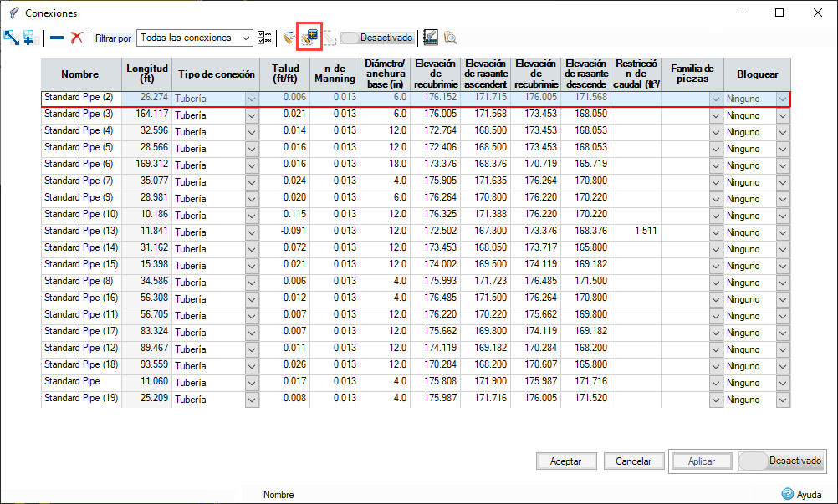Toggle the toolbar Desactivado switch
This screenshot has width=838, height=504.
pyautogui.click(x=377, y=38)
